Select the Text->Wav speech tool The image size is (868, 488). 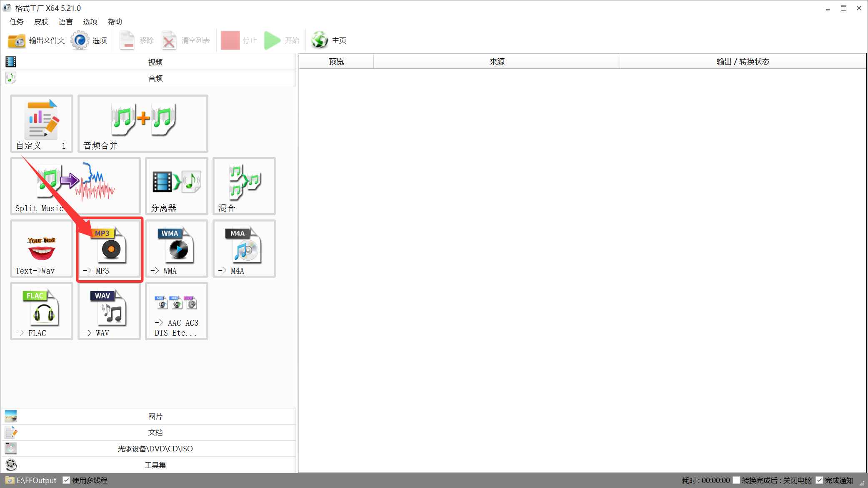pyautogui.click(x=42, y=249)
